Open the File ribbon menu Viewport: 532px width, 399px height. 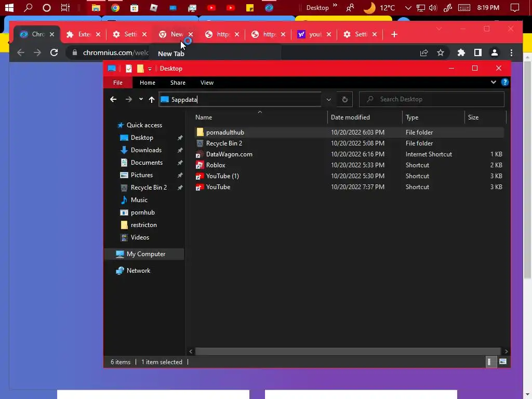[118, 83]
